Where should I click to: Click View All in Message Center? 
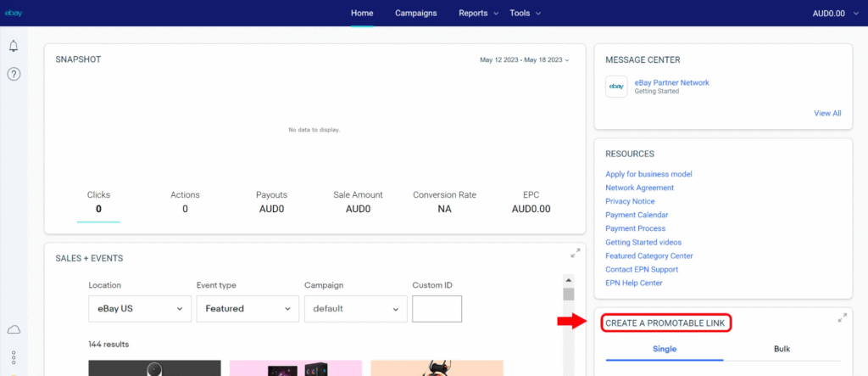click(x=827, y=113)
